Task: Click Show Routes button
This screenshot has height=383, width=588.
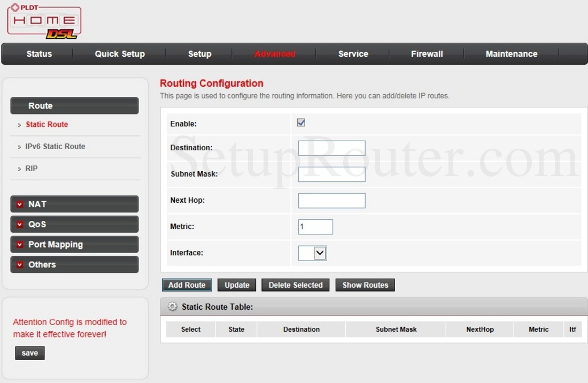Action: [x=365, y=285]
